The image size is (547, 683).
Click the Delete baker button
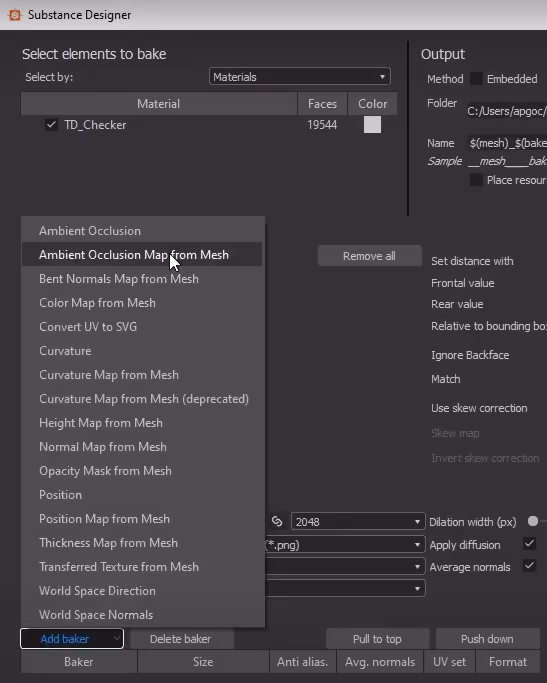[x=181, y=639]
